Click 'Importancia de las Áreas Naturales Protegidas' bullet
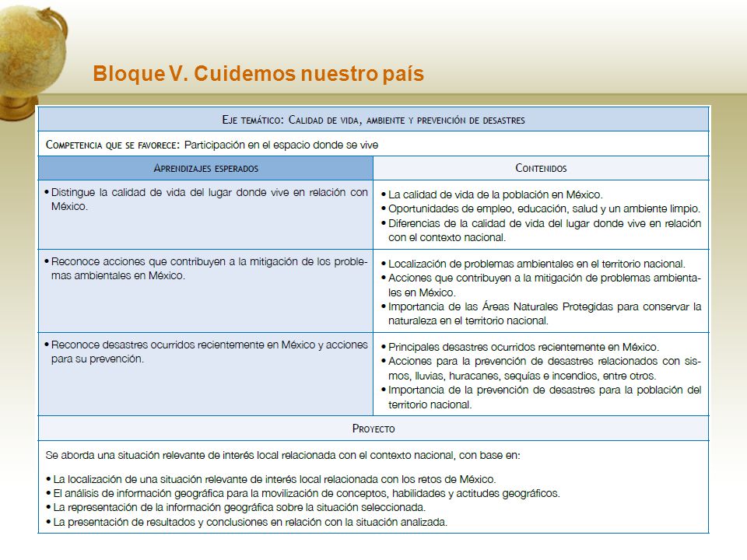Image resolution: width=747 pixels, height=560 pixels. 542,313
